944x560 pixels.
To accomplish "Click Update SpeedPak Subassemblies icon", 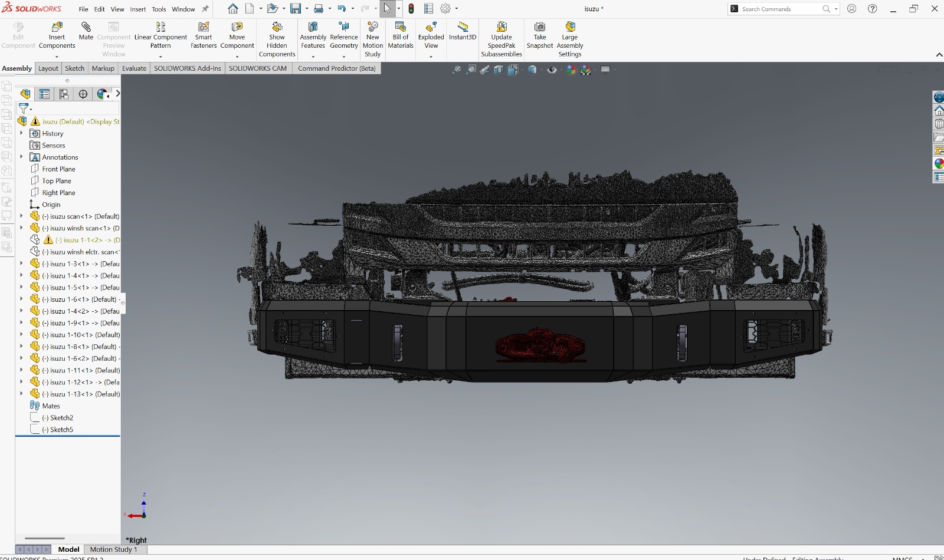I will [501, 28].
